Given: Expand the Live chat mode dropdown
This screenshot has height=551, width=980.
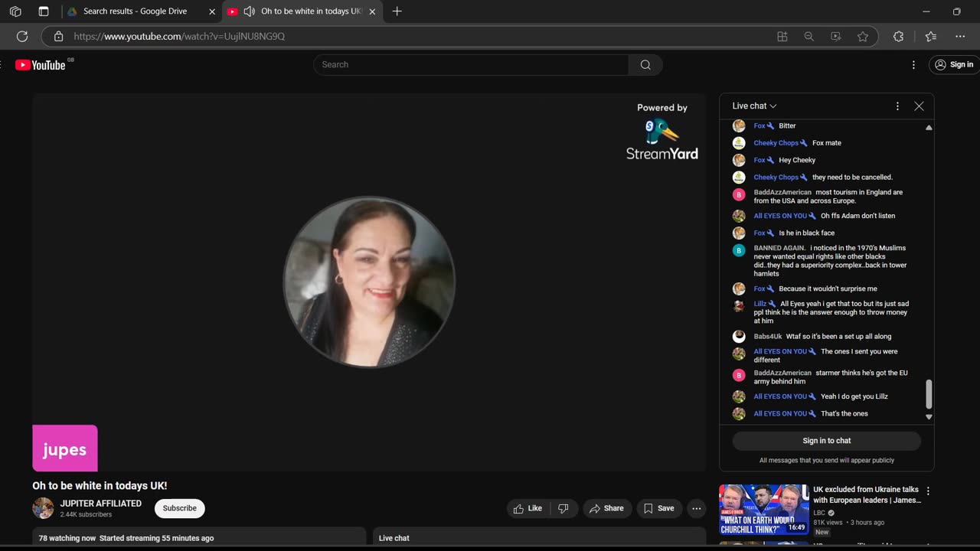Looking at the screenshot, I should [x=754, y=106].
